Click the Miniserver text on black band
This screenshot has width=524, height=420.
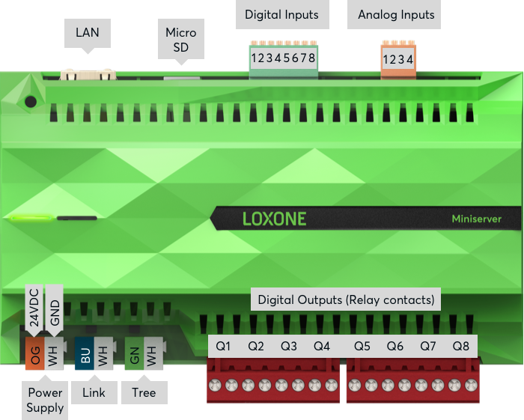click(477, 219)
